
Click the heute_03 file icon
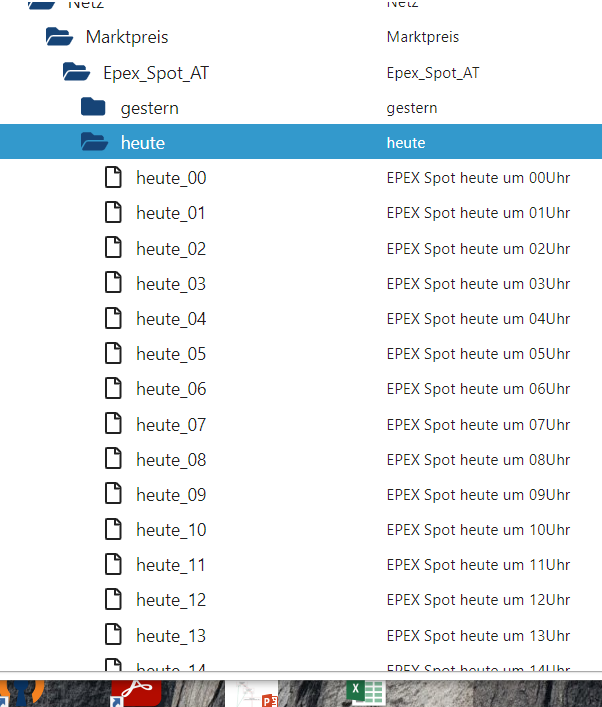(113, 284)
